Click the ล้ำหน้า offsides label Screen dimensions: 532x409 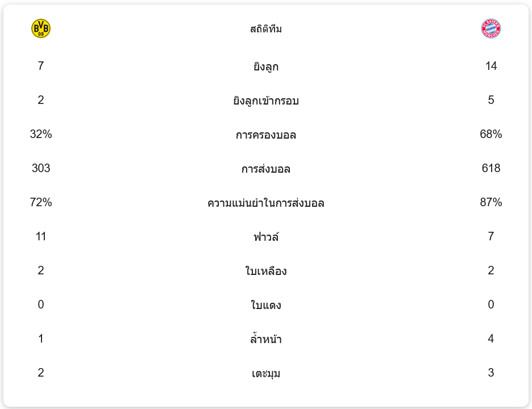(266, 339)
